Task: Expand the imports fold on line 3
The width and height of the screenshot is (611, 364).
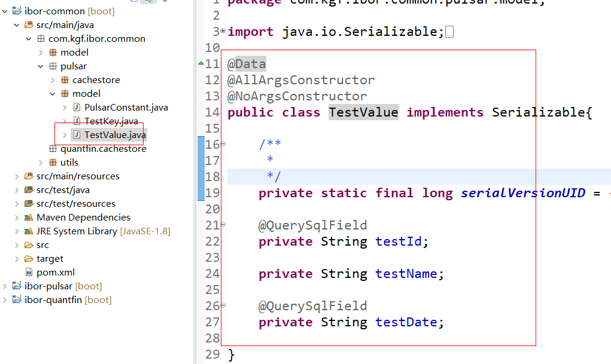Action: point(222,31)
